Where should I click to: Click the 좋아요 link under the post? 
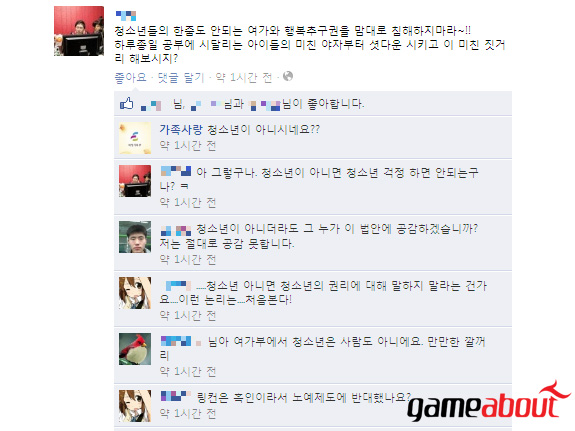[x=131, y=77]
